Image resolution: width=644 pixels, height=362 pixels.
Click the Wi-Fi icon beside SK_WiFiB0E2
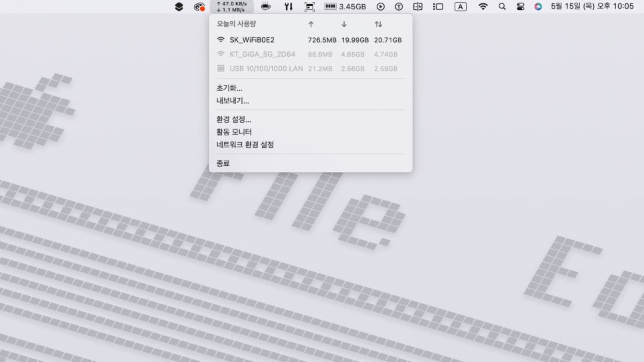click(x=221, y=40)
